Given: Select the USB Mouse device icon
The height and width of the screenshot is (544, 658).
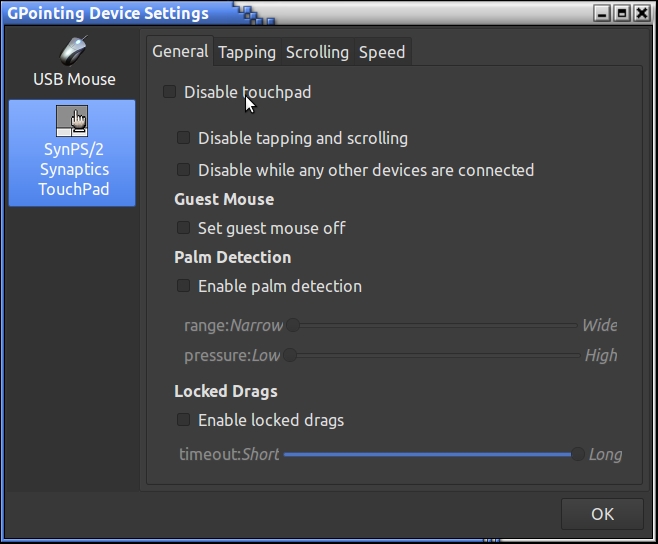Looking at the screenshot, I should coord(73,50).
